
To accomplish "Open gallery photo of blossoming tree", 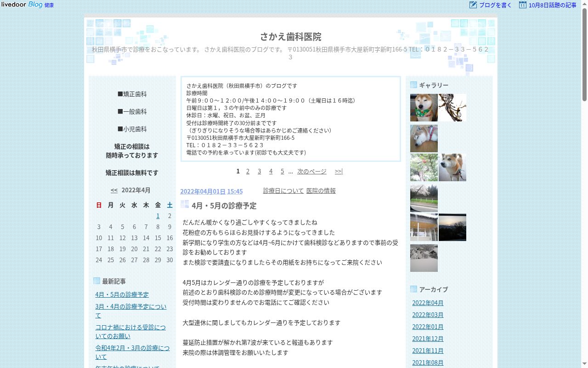I will (x=424, y=167).
